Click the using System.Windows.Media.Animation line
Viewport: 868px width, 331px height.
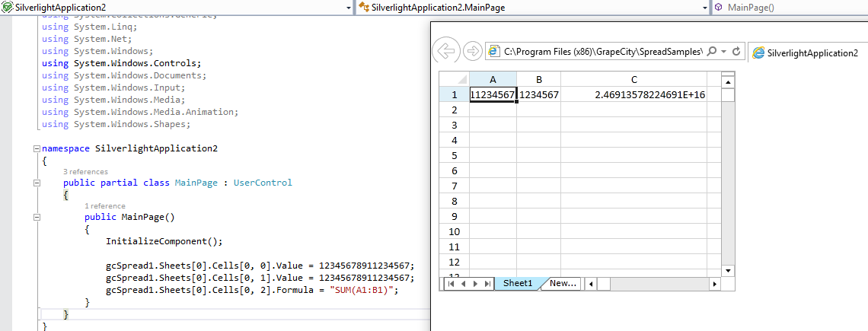pos(140,112)
